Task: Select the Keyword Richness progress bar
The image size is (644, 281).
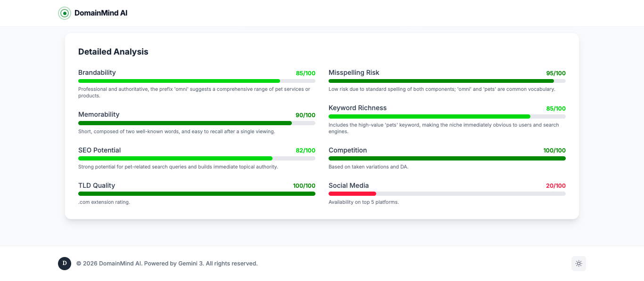Action: tap(447, 116)
